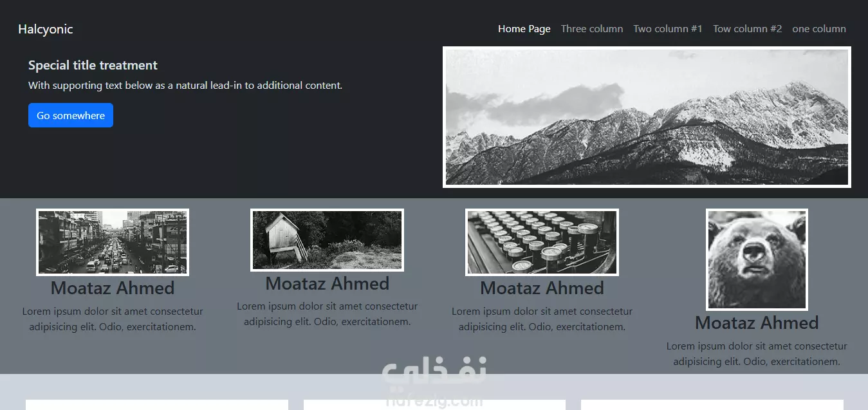The height and width of the screenshot is (410, 868).
Task: Open the Tow column #2 page
Action: (x=748, y=29)
